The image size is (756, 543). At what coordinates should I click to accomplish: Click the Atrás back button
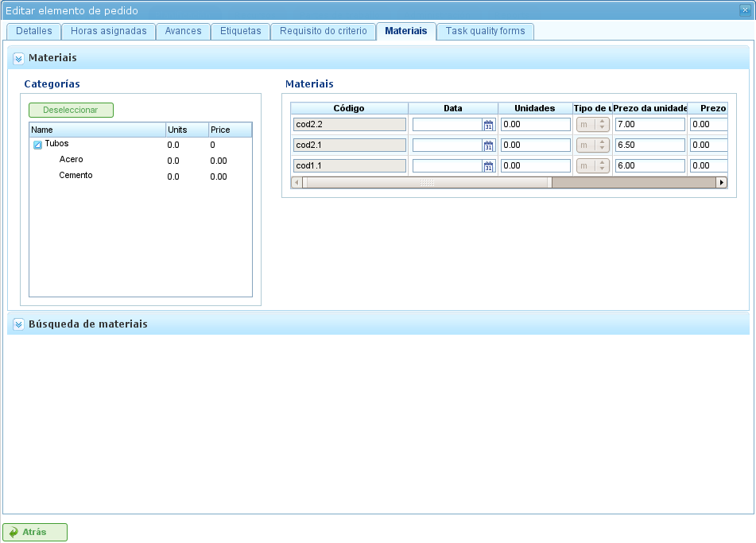[x=35, y=533]
